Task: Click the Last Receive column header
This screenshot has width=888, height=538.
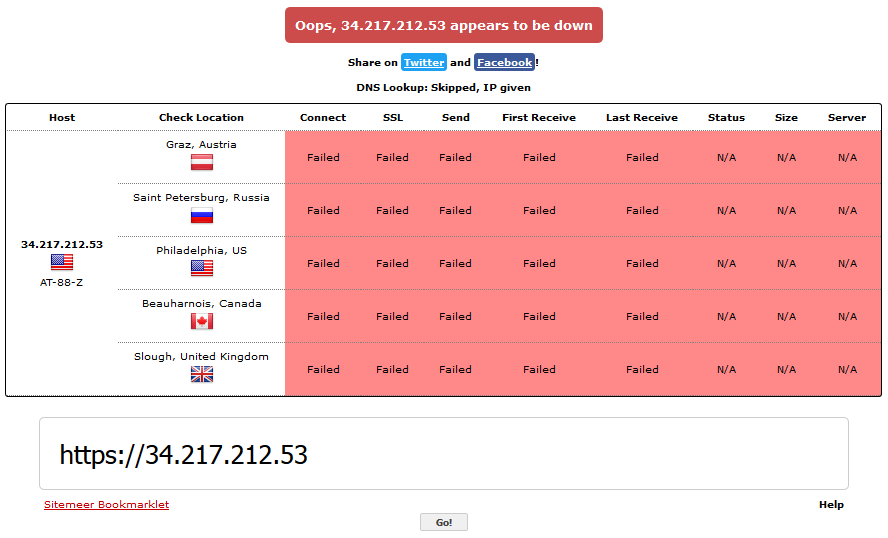Action: click(x=642, y=117)
